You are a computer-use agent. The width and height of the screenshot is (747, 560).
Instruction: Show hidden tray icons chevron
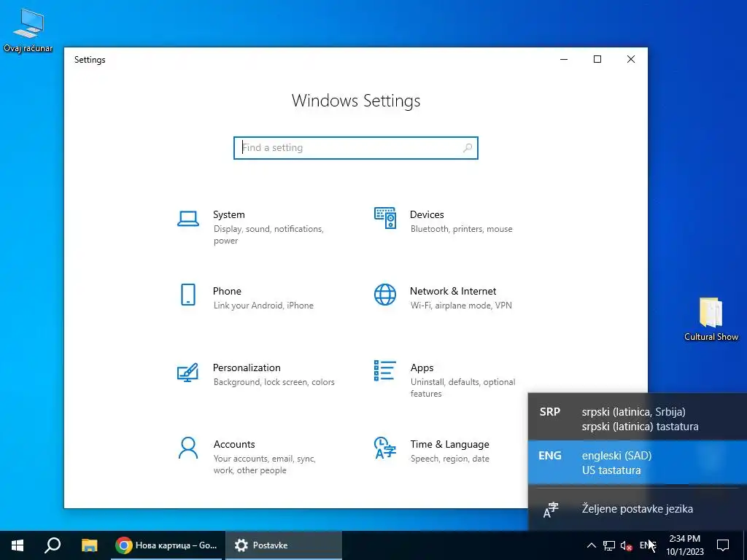[x=591, y=545]
